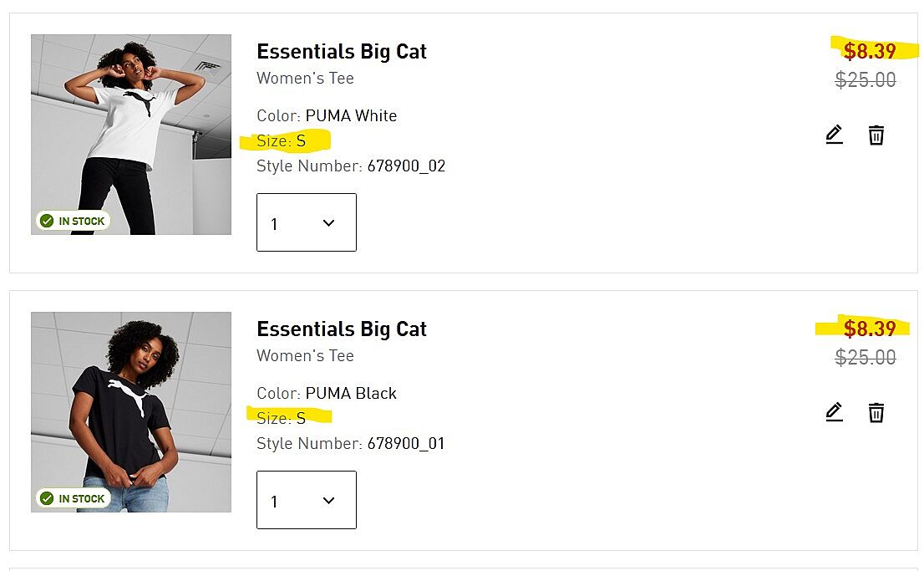Click the In Stock badge on the white tee
Image resolution: width=924 pixels, height=571 pixels.
[73, 221]
